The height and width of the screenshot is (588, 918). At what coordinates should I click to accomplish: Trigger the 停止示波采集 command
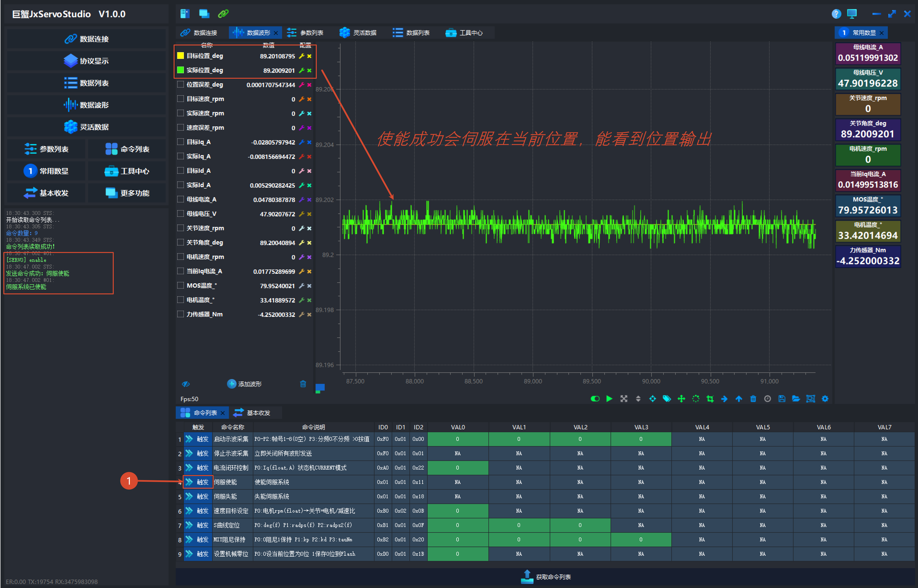click(198, 453)
